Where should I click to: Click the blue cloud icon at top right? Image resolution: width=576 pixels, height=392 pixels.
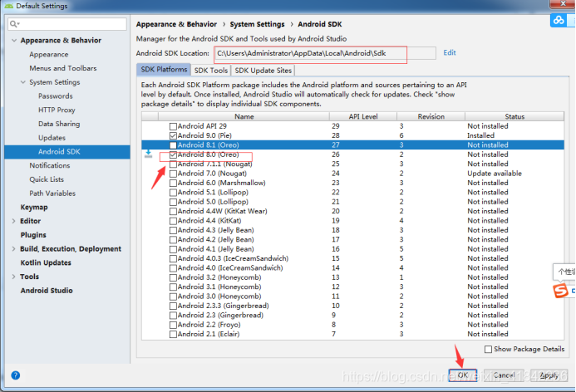[559, 20]
